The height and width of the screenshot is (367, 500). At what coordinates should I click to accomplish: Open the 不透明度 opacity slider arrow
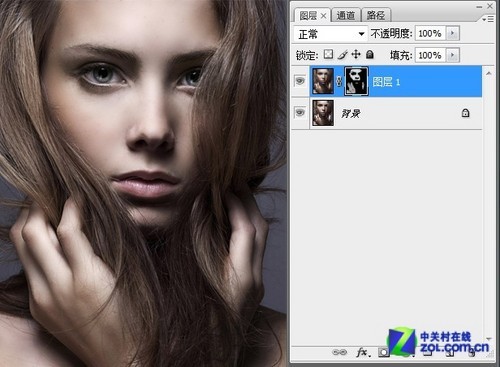click(x=453, y=33)
